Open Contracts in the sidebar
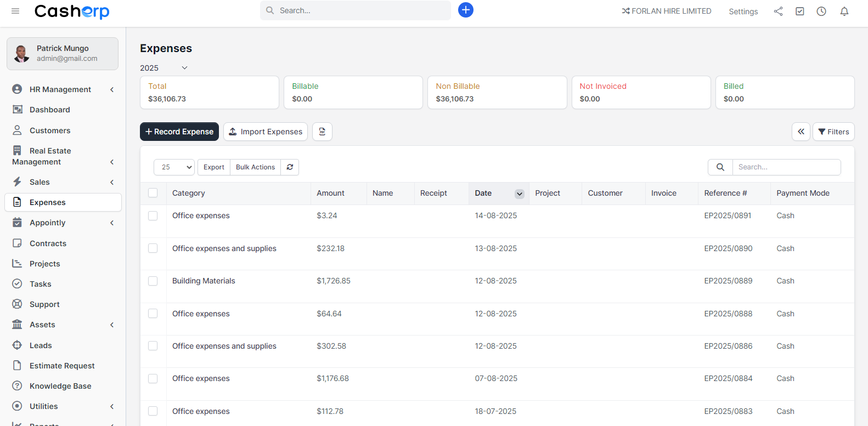 [48, 243]
